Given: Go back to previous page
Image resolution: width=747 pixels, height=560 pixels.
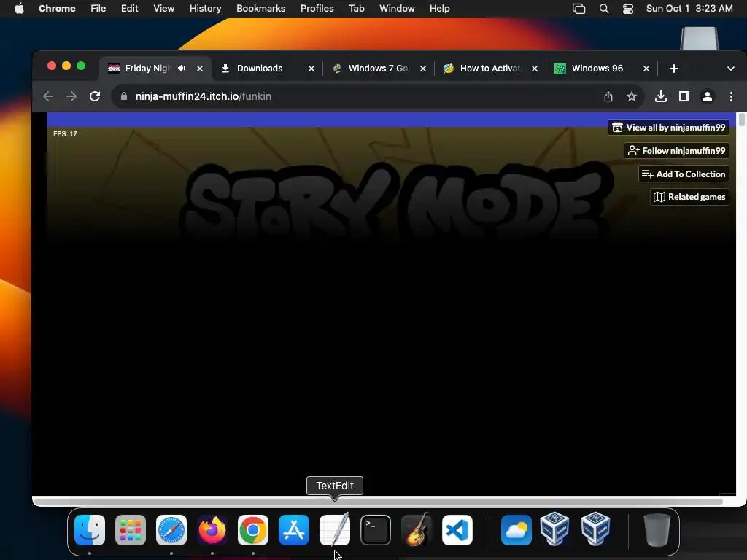Looking at the screenshot, I should tap(48, 97).
